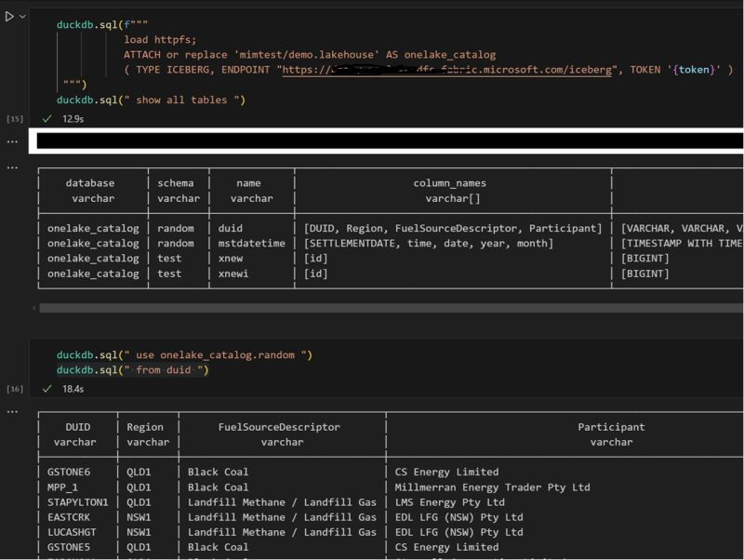The image size is (744, 560).
Task: Open output menu for tables listing
Action: [x=12, y=167]
